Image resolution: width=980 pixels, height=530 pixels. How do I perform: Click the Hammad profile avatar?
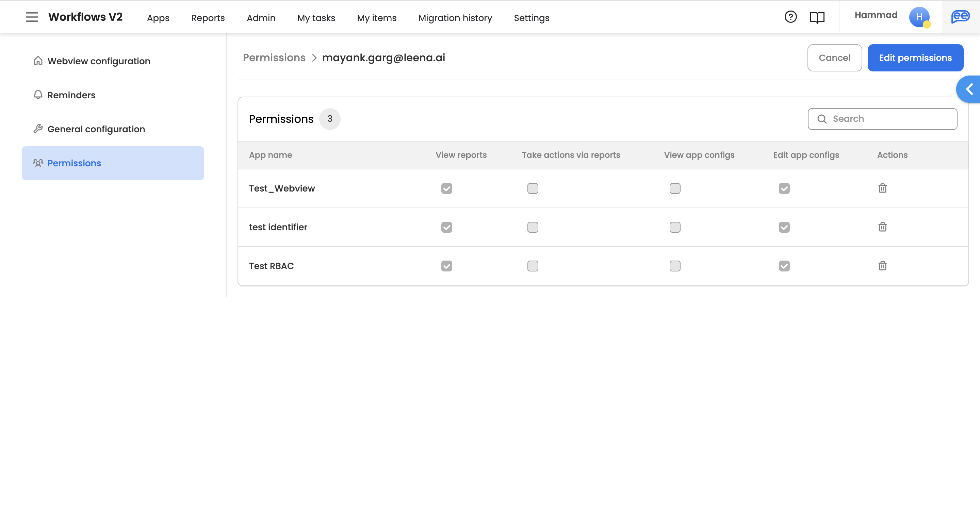pos(919,17)
